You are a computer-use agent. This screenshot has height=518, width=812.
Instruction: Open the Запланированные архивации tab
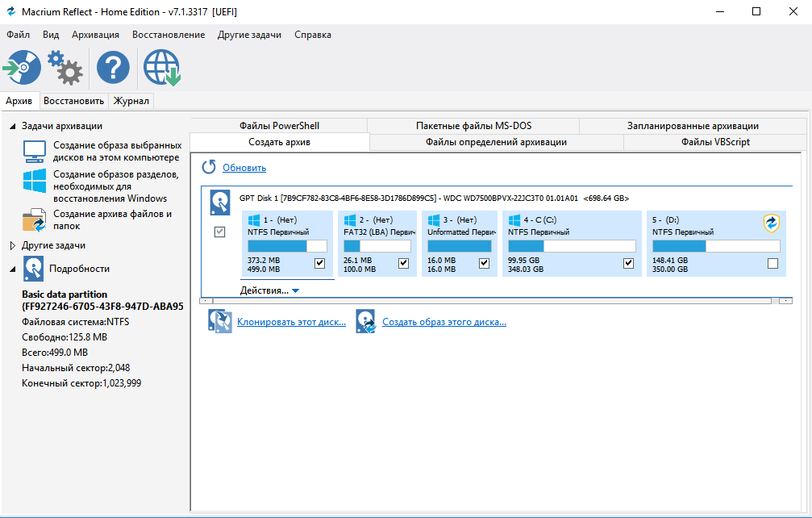pyautogui.click(x=693, y=126)
